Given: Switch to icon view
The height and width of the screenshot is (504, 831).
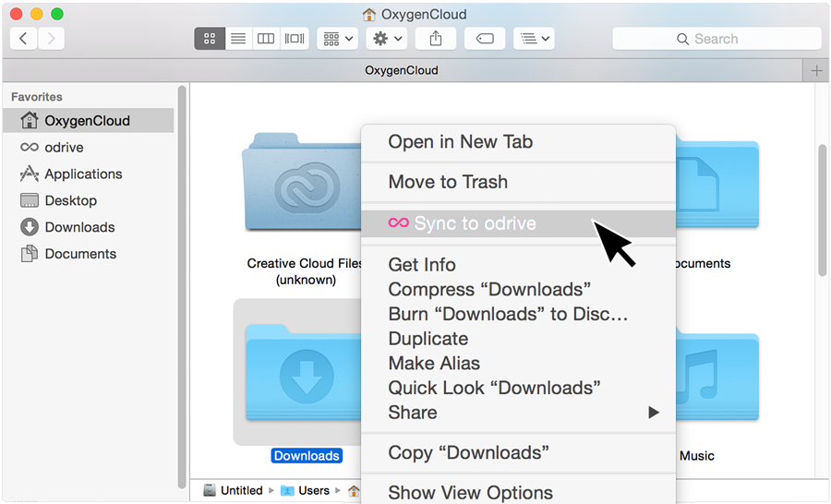Looking at the screenshot, I should click(210, 39).
